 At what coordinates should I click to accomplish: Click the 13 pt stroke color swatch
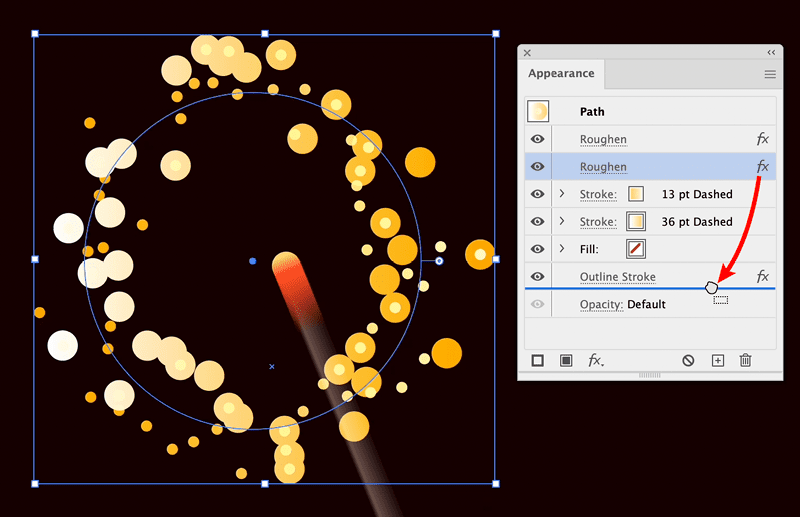(636, 194)
